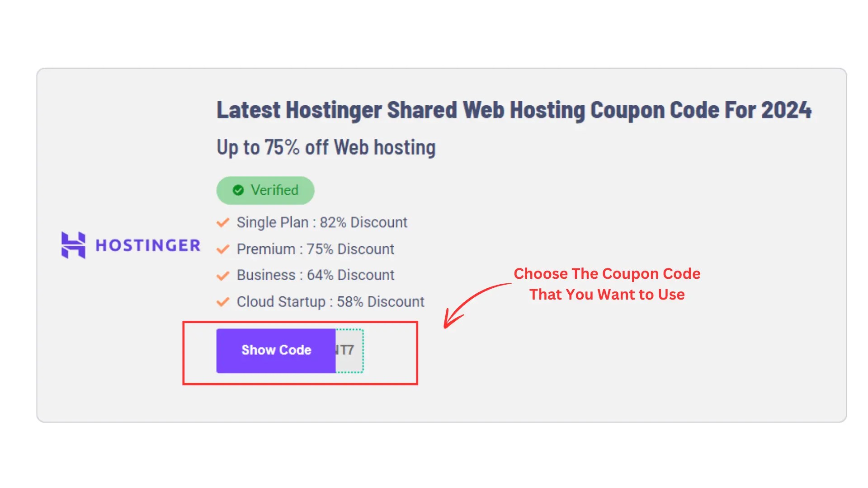
Task: Click the Hostinger logo icon
Action: pos(73,244)
